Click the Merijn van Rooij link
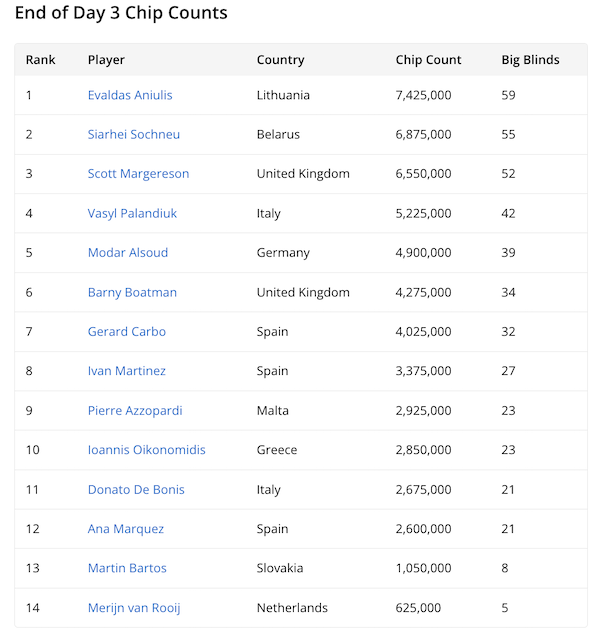Image resolution: width=600 pixels, height=642 pixels. click(x=134, y=608)
